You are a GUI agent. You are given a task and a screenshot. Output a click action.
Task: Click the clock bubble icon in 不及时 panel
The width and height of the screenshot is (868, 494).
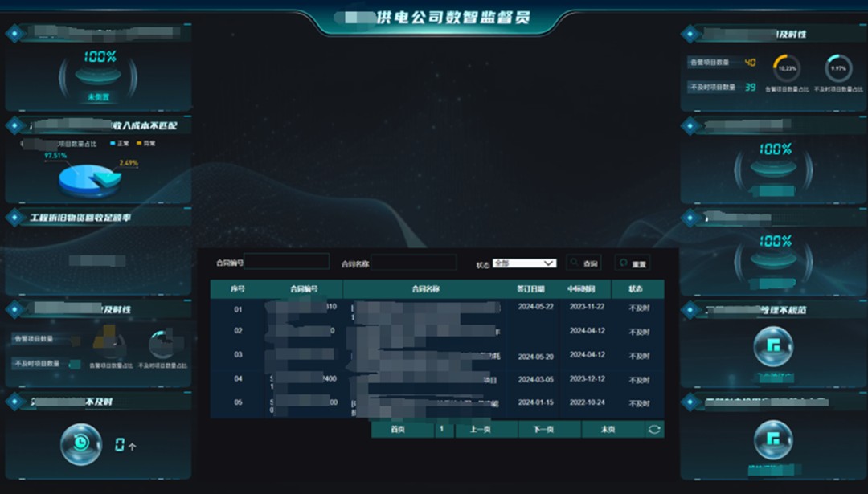pos(81,444)
